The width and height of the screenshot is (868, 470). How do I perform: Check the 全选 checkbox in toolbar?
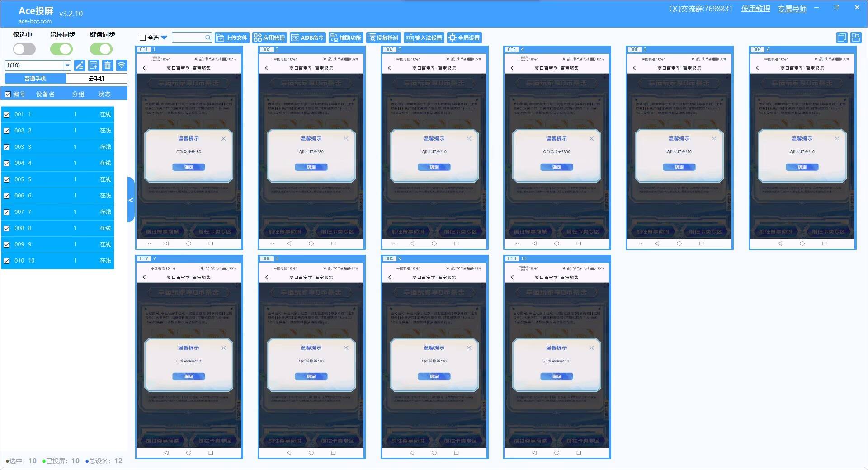coord(143,38)
